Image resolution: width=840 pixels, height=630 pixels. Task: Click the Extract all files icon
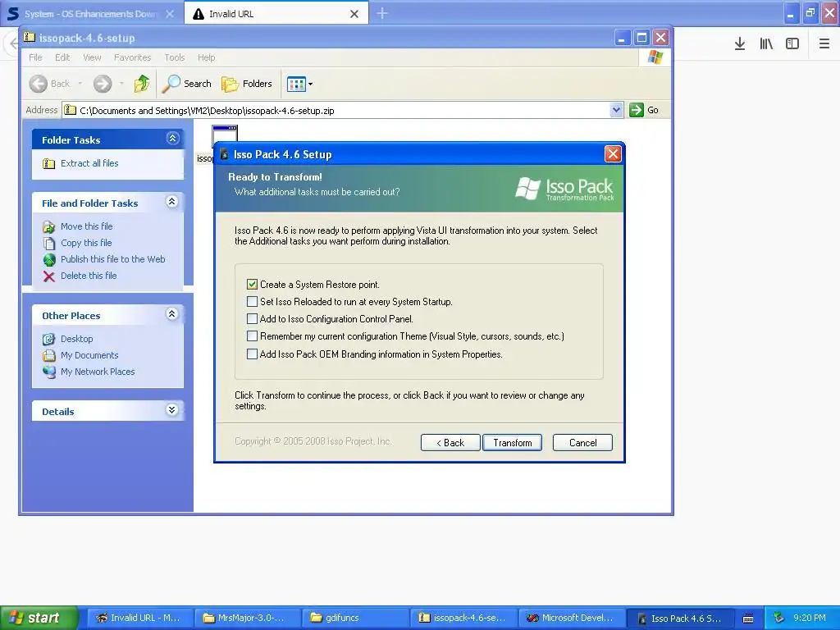coord(48,163)
